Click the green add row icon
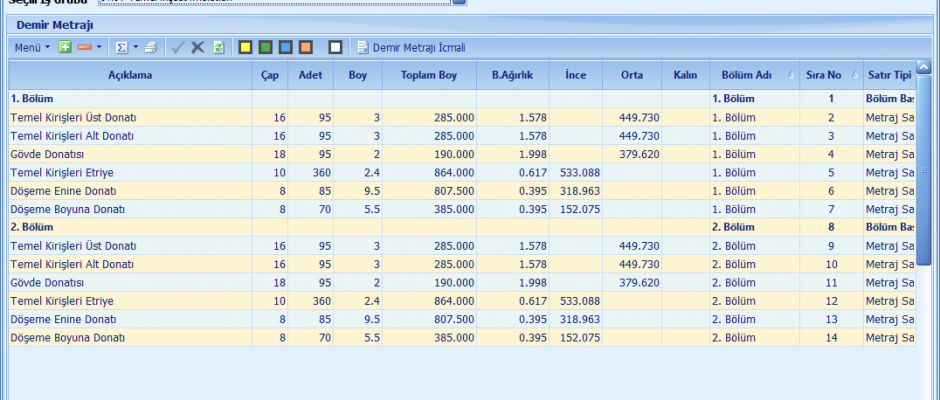940x400 pixels. point(65,47)
